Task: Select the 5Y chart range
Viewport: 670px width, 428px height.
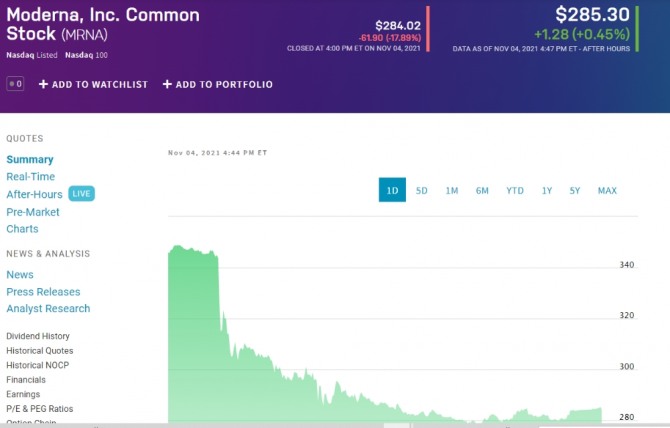Action: (575, 190)
